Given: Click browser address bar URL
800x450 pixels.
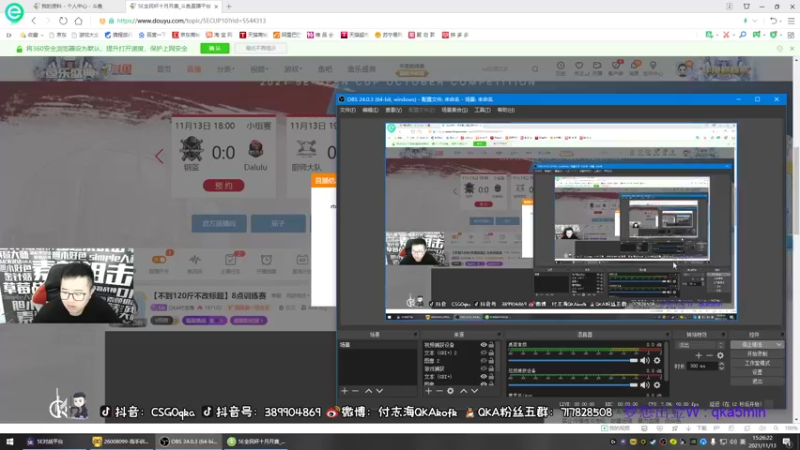Looking at the screenshot, I should tap(191, 21).
